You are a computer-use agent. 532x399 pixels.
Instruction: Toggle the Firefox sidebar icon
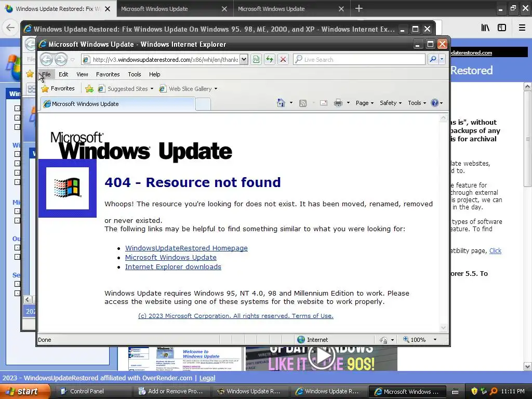[x=502, y=28]
